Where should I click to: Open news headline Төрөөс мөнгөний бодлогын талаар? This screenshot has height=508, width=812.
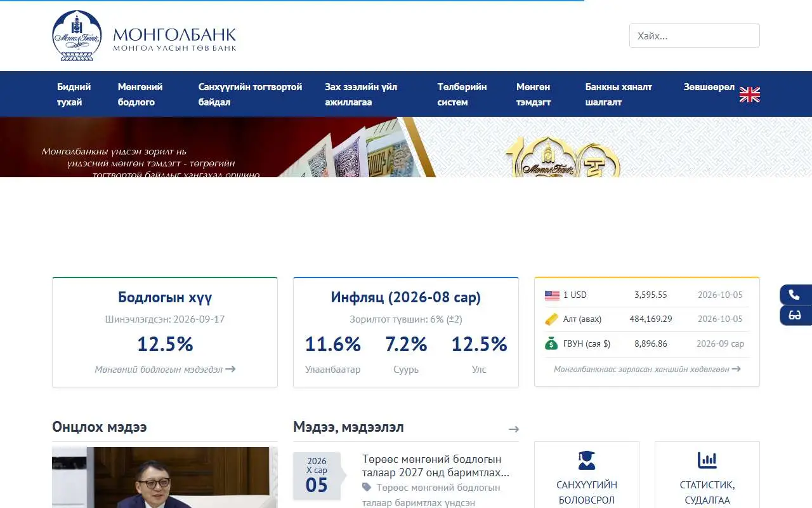[x=436, y=466]
